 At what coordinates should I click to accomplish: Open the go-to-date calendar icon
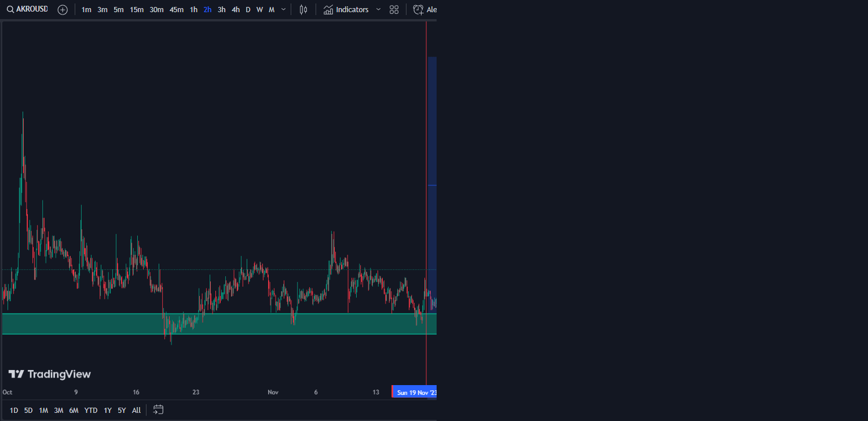158,410
